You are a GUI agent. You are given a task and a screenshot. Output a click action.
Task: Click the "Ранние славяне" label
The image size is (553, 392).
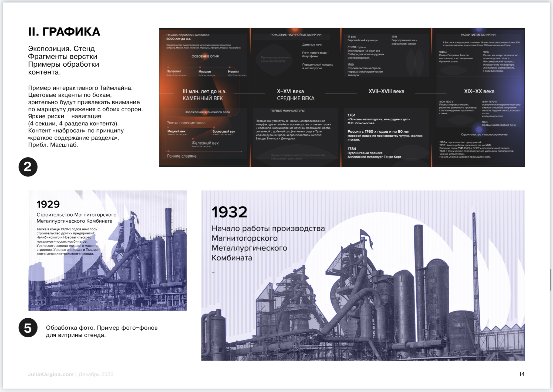click(182, 156)
